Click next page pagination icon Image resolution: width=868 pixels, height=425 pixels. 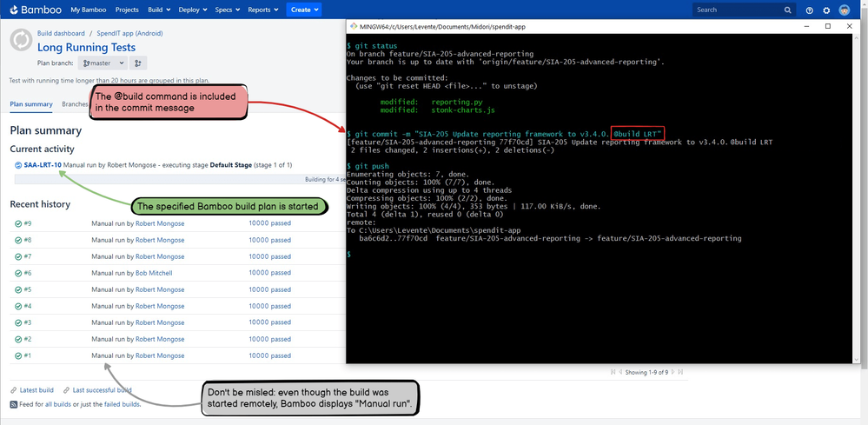(x=673, y=373)
